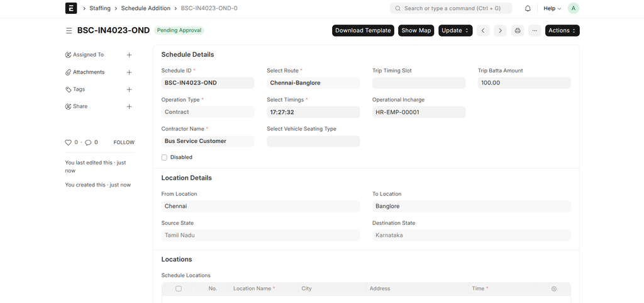
Task: Open the three-dots more options menu
Action: coord(535,30)
